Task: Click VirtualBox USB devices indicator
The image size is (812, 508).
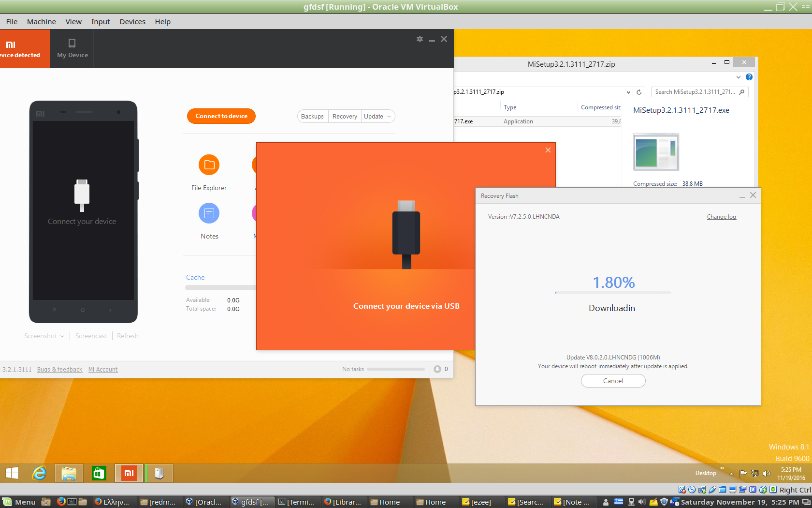Action: click(712, 490)
